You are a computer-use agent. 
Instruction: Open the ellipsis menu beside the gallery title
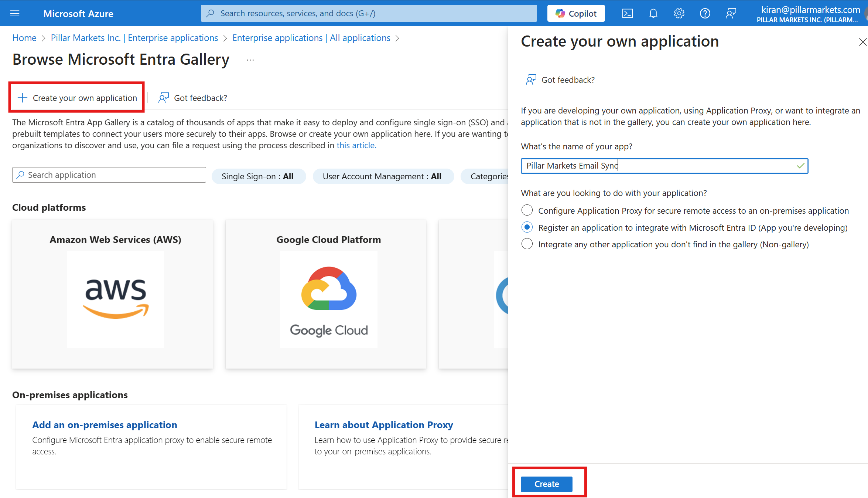[250, 59]
